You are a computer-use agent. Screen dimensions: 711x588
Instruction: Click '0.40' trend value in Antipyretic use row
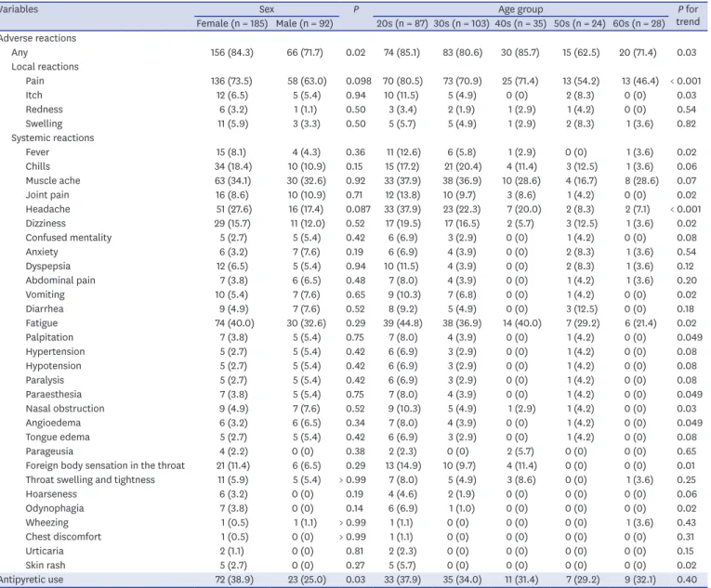687,580
